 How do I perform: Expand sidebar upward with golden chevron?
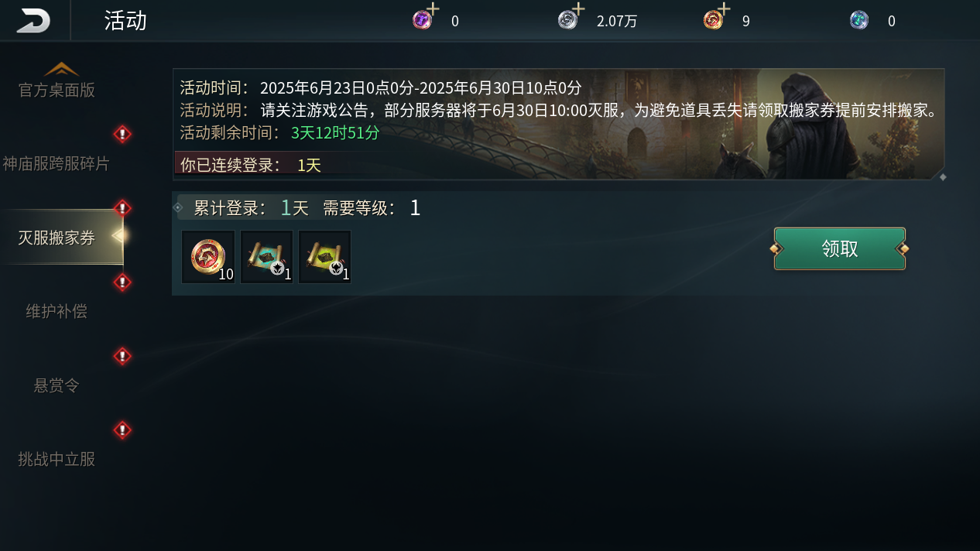click(61, 69)
